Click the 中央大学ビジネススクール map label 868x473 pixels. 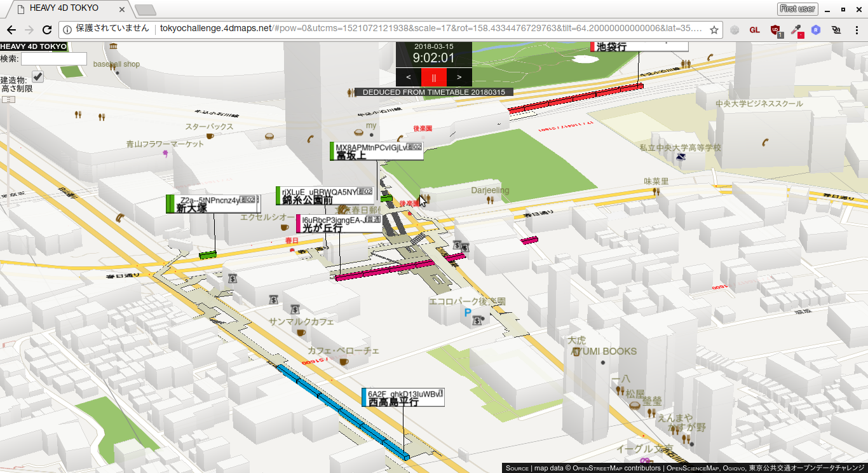759,104
